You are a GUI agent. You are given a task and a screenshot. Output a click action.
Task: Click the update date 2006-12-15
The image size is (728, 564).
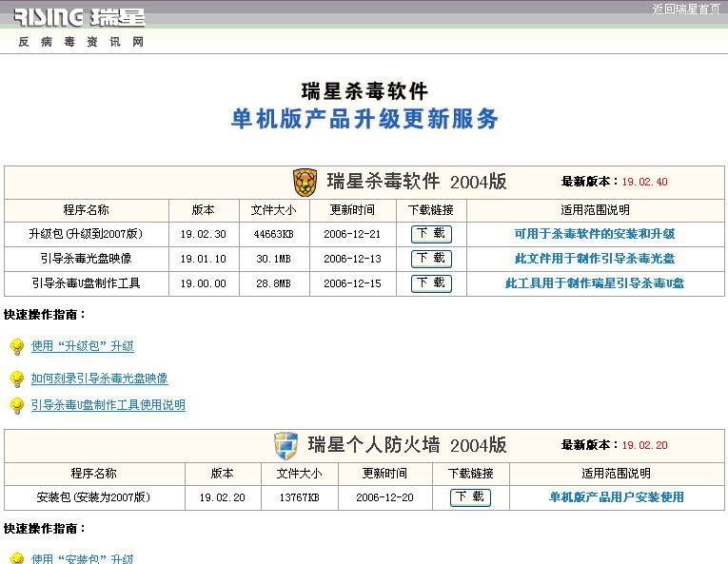(x=352, y=283)
